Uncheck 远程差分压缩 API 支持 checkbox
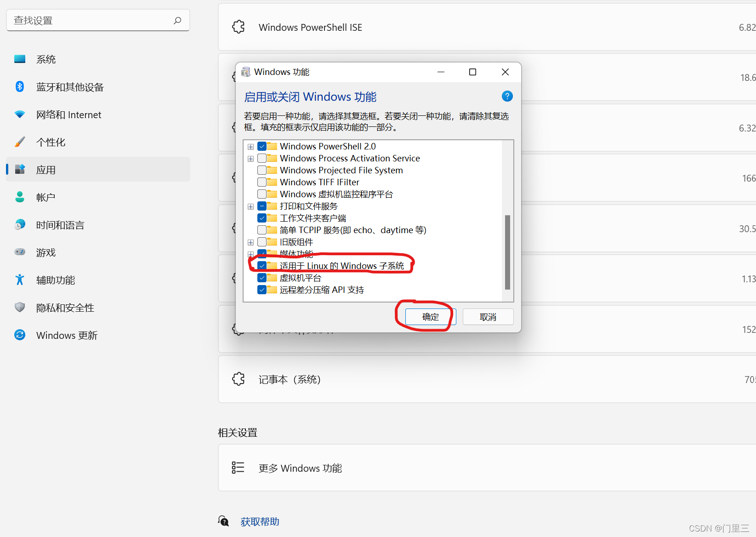 point(262,290)
